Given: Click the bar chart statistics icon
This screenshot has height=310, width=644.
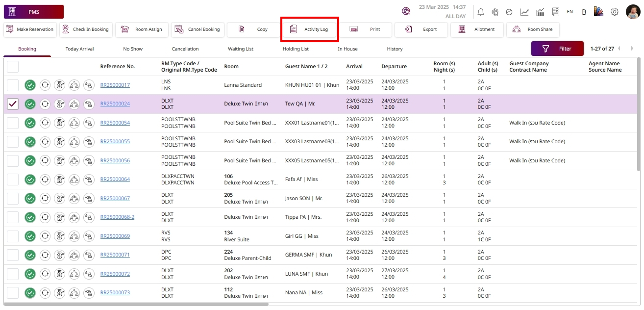Looking at the screenshot, I should click(540, 12).
